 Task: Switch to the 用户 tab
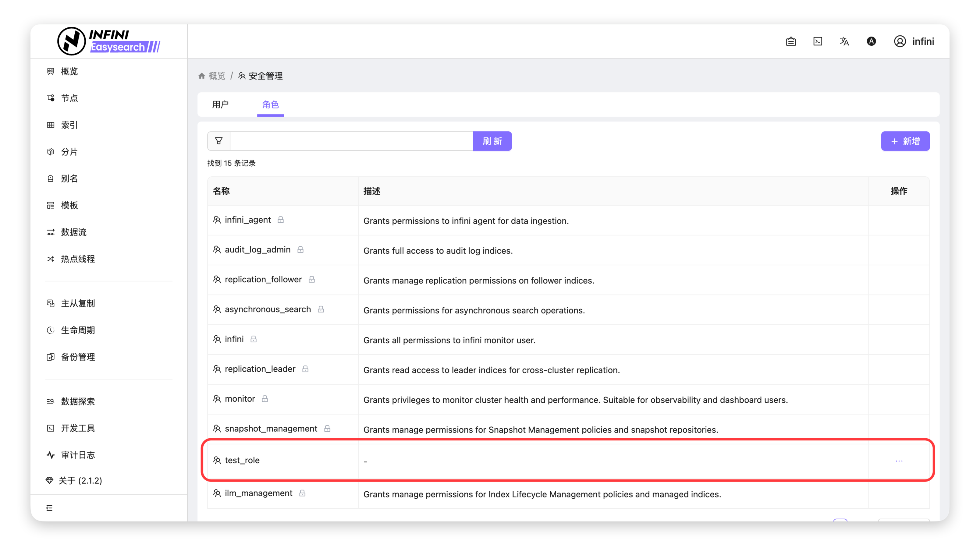pyautogui.click(x=220, y=104)
